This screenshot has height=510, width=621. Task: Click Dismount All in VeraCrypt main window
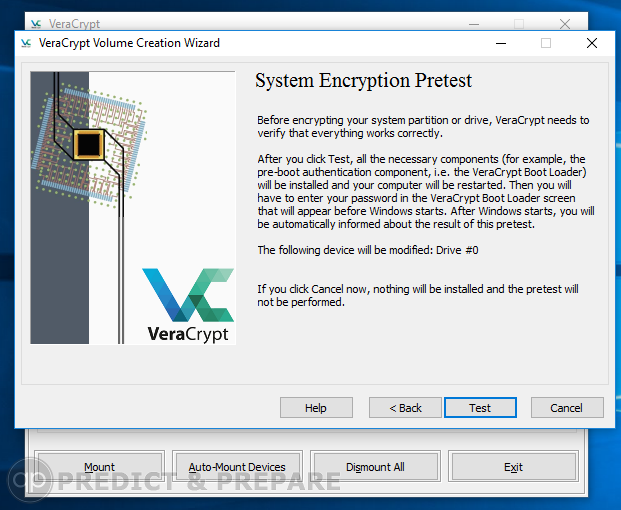pos(375,466)
